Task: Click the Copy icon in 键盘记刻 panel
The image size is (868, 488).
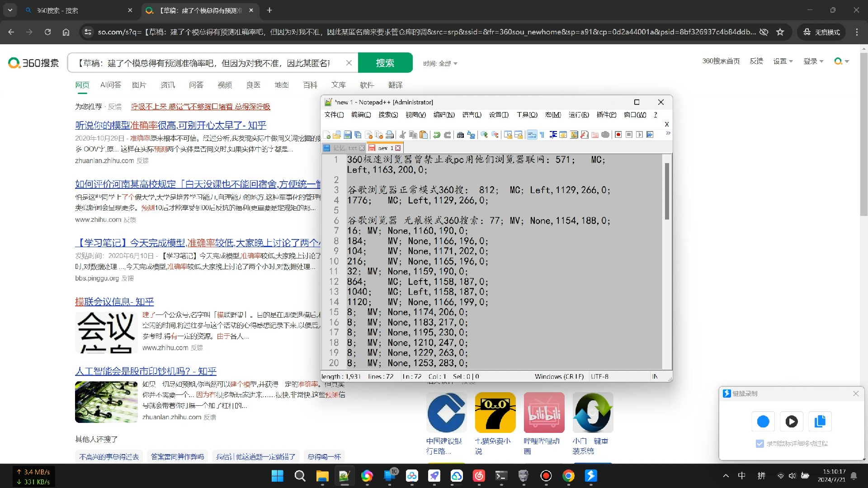Action: coord(819,421)
